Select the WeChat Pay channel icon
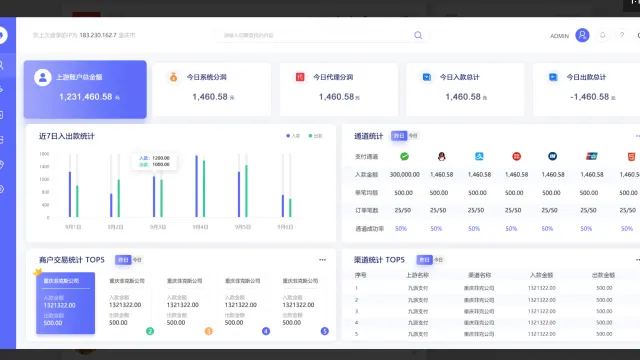 pos(404,156)
